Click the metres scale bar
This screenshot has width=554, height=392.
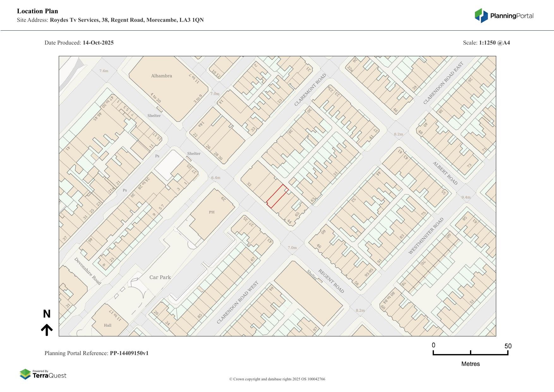[x=470, y=353]
